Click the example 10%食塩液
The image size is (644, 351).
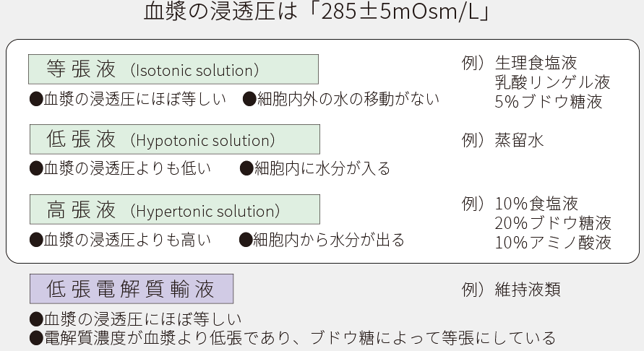point(536,204)
